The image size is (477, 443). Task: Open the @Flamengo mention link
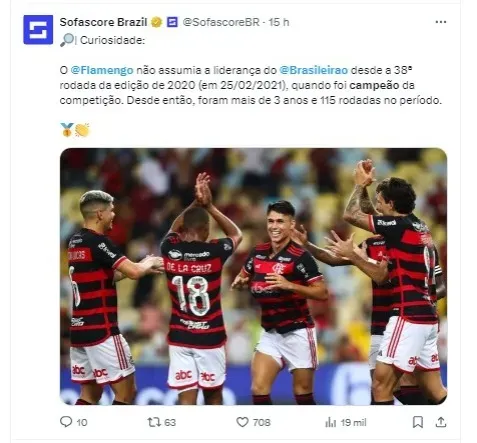click(x=102, y=70)
